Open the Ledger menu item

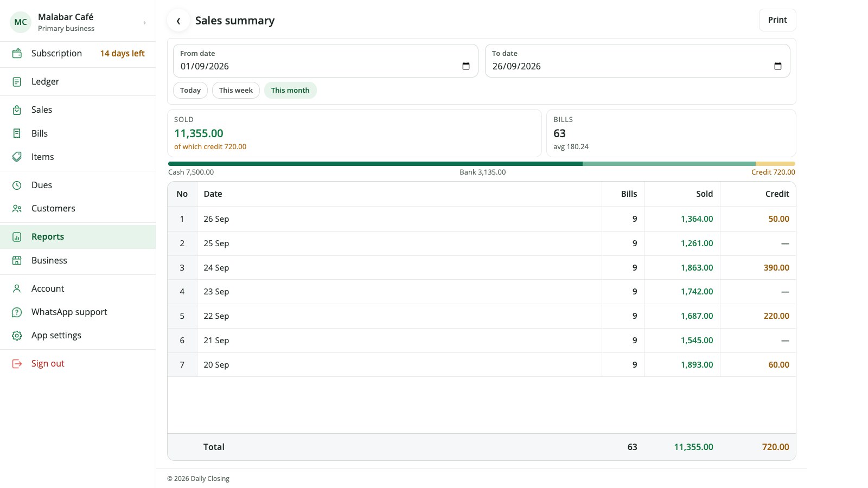[x=78, y=82]
